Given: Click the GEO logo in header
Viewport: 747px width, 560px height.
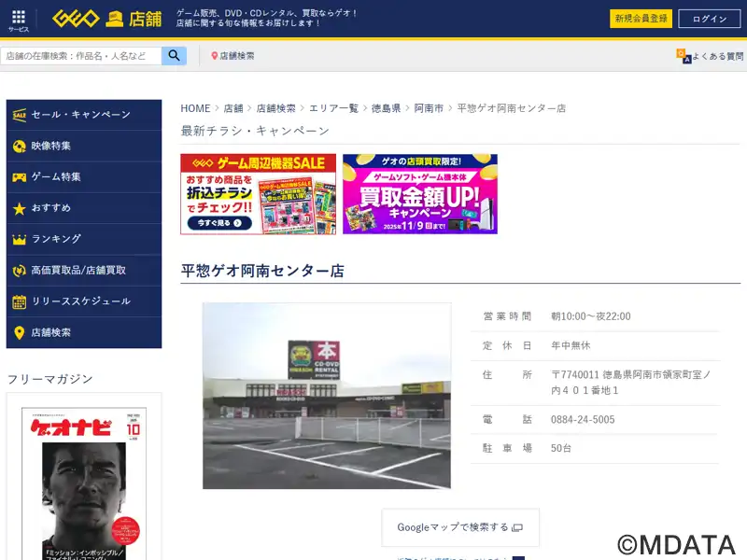Looking at the screenshot, I should point(77,19).
